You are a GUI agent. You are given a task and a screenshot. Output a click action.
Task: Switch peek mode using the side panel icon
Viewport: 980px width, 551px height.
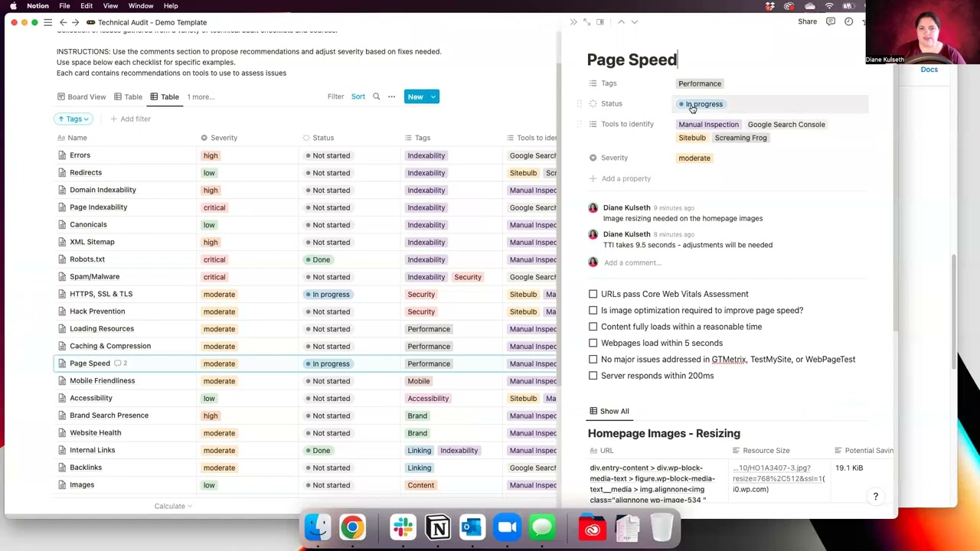click(x=600, y=22)
